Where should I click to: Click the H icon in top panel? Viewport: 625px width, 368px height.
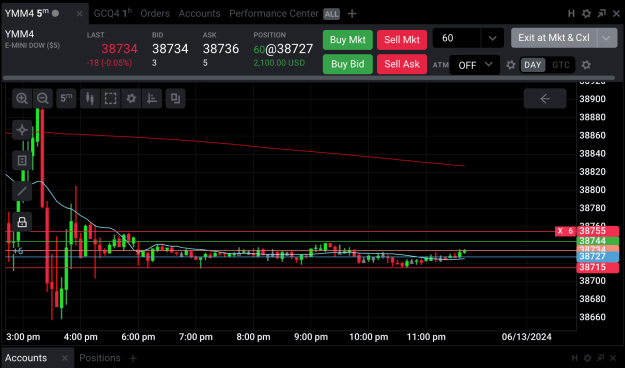[x=571, y=14]
